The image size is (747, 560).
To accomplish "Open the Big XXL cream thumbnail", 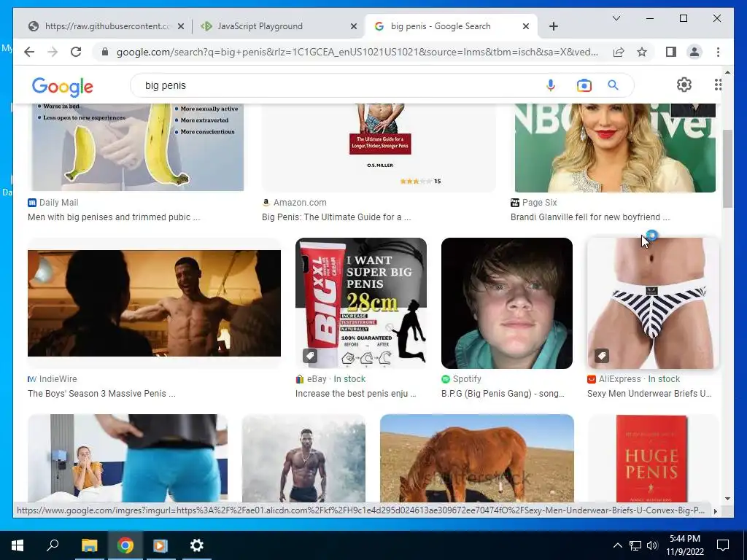I will click(x=360, y=303).
